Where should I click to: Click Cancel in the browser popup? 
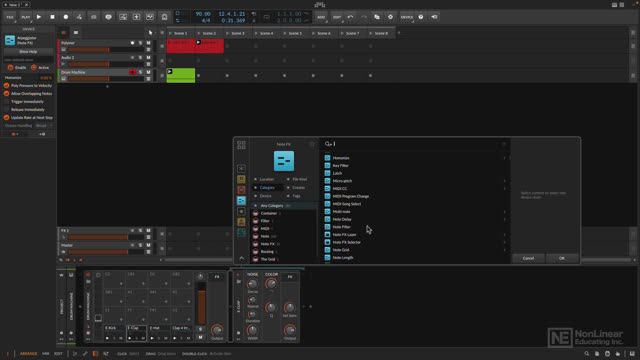528,258
